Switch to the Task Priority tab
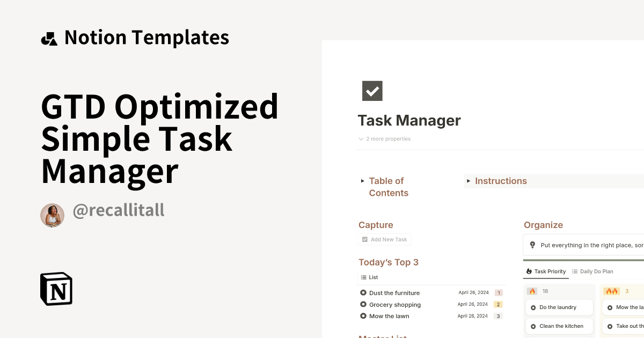 549,271
